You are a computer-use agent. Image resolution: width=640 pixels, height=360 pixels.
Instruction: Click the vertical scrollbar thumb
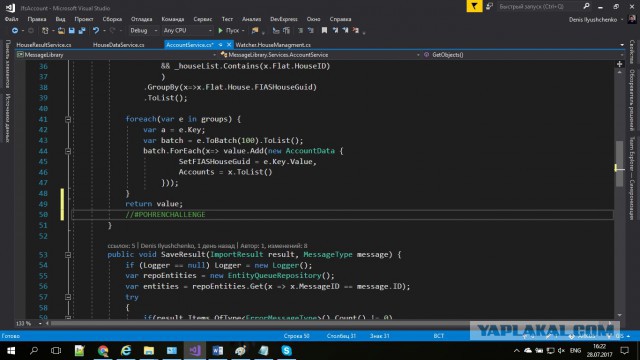[620, 163]
